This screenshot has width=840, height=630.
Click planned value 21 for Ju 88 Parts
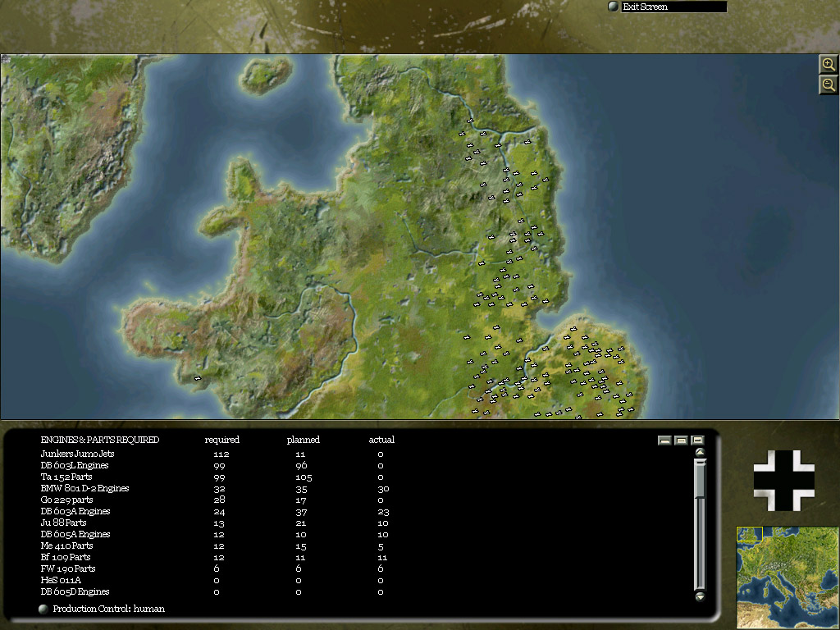[301, 523]
